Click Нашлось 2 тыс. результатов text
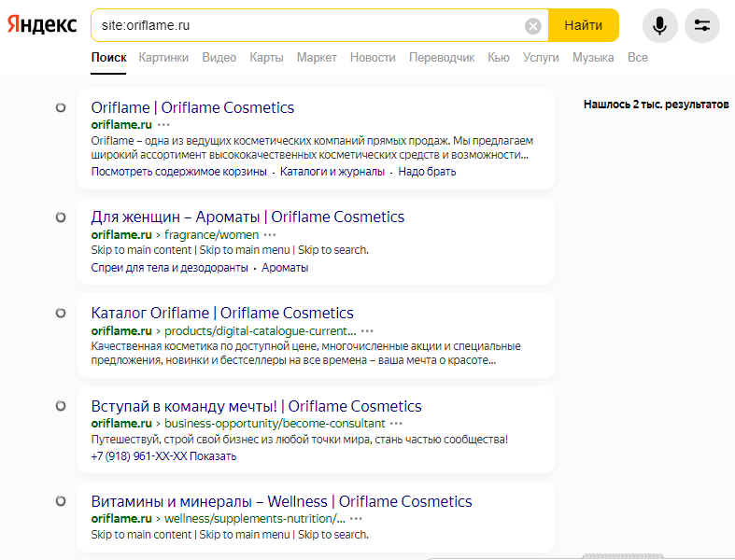 pos(657,105)
